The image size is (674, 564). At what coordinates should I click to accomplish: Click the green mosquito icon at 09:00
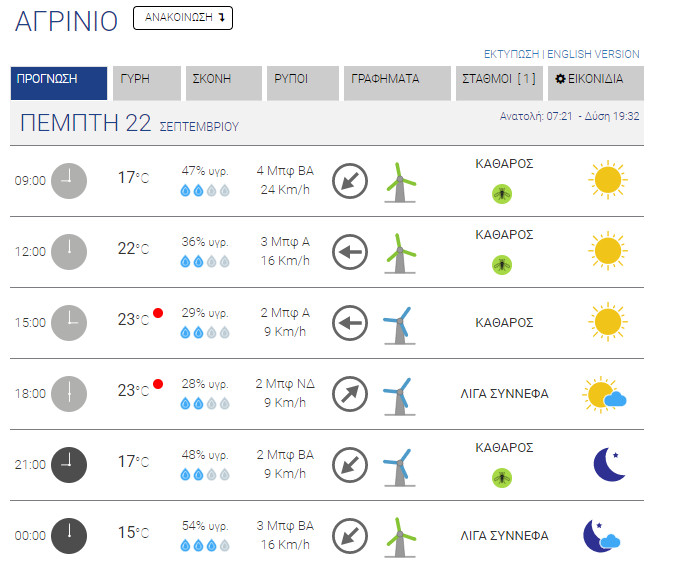[x=501, y=194]
